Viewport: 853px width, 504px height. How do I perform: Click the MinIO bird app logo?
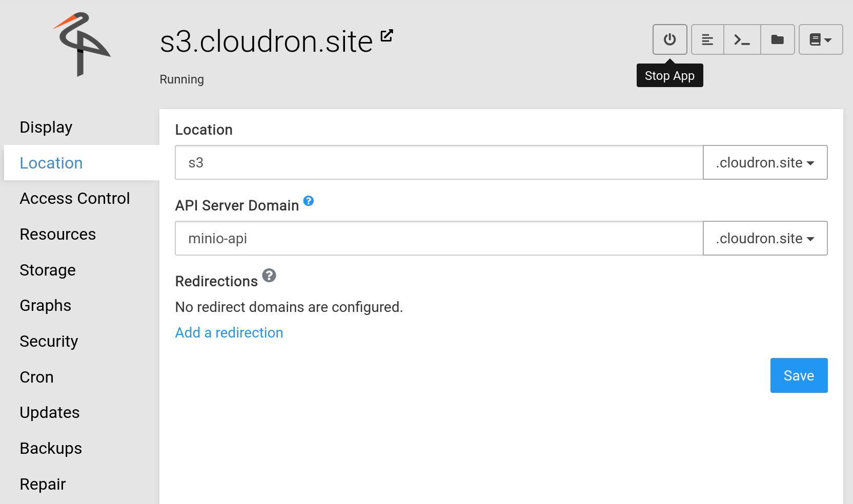point(81,45)
